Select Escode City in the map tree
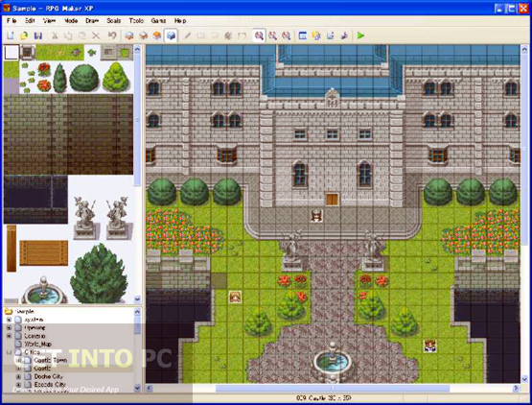The width and height of the screenshot is (532, 405). point(50,384)
